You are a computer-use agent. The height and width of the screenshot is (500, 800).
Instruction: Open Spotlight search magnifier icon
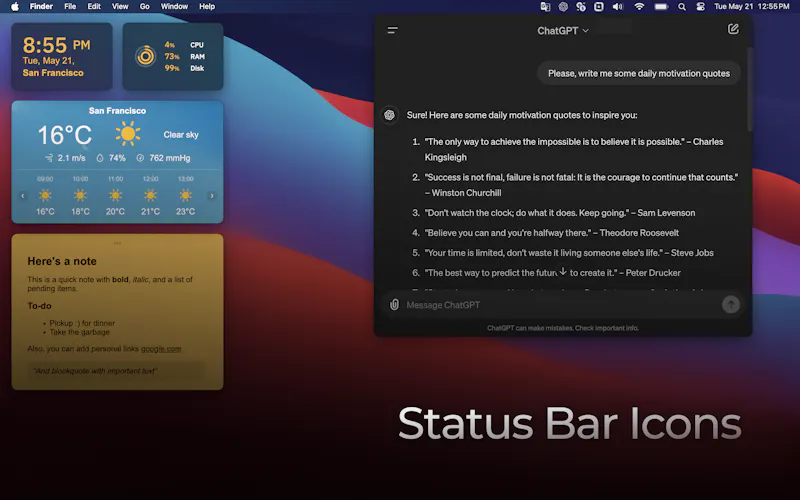tap(682, 7)
